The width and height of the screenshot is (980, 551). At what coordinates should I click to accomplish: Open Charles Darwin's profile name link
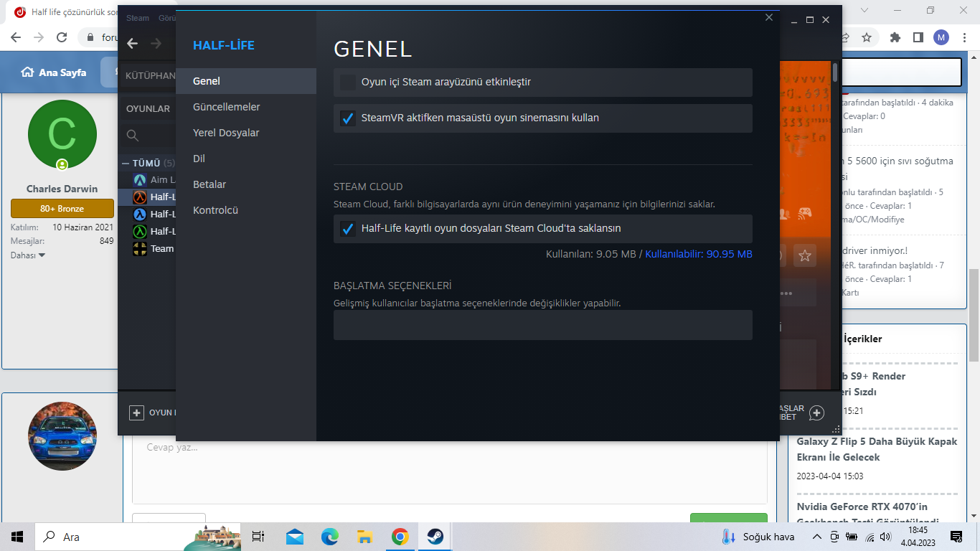pos(62,189)
